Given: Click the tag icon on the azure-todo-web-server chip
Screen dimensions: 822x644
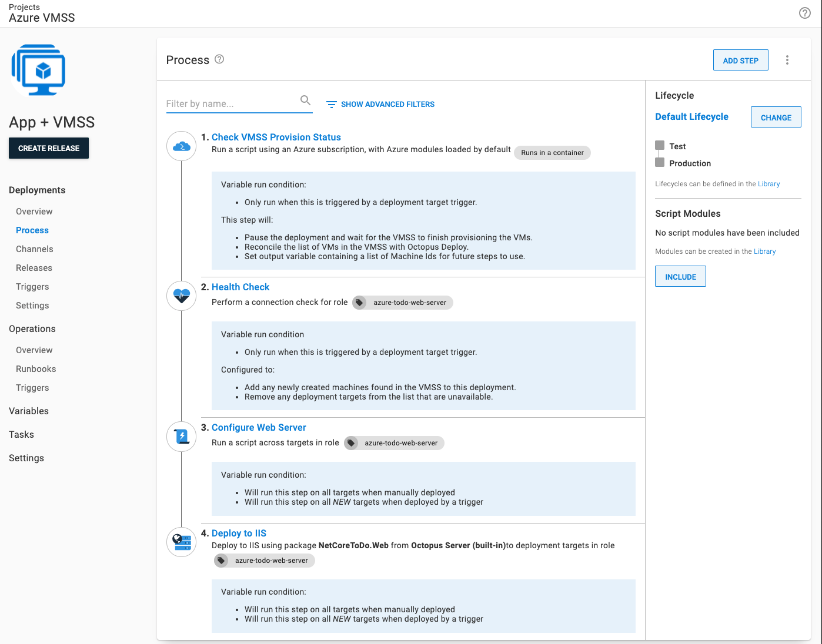Looking at the screenshot, I should pos(360,303).
